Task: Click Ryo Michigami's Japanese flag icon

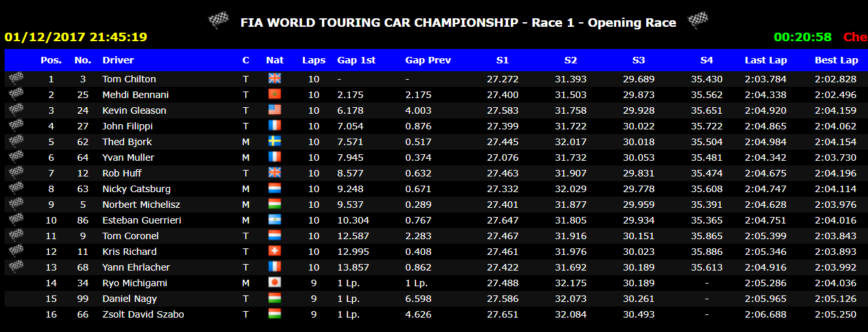Action: 275,283
